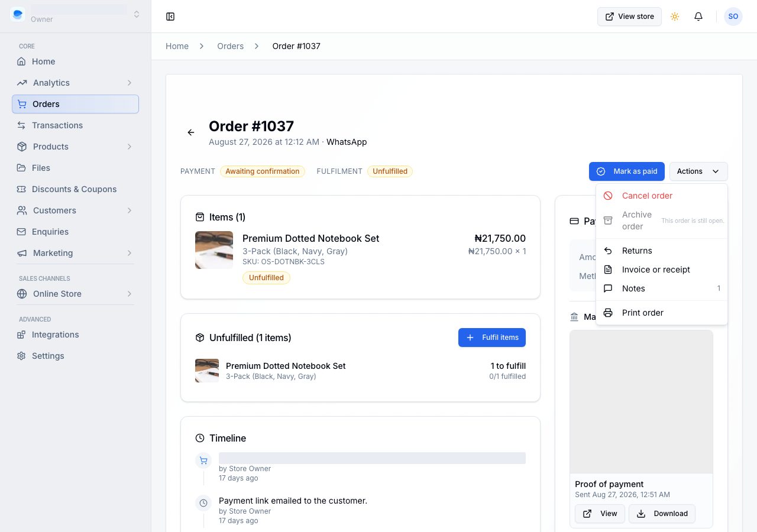The image size is (757, 532).
Task: Click the Products box icon
Action: [22, 147]
